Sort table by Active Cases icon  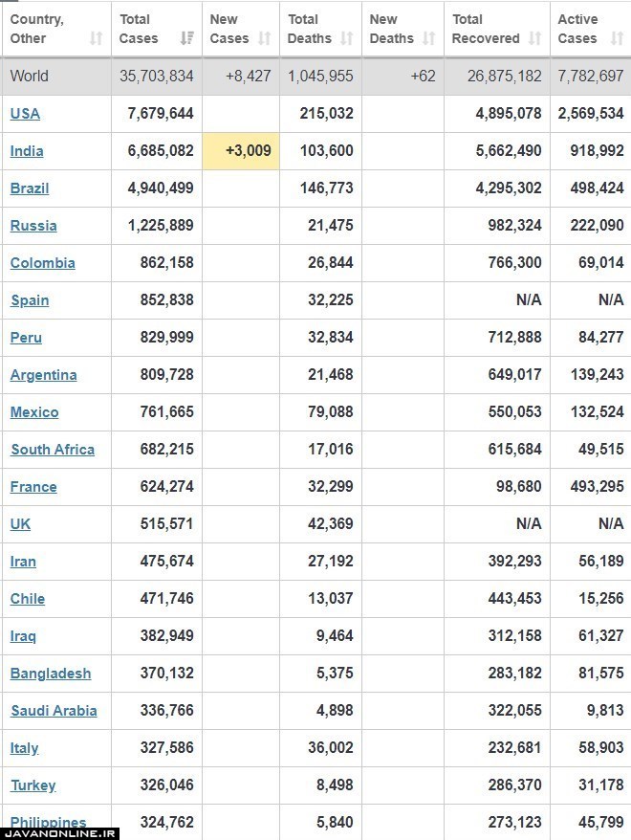tap(617, 38)
